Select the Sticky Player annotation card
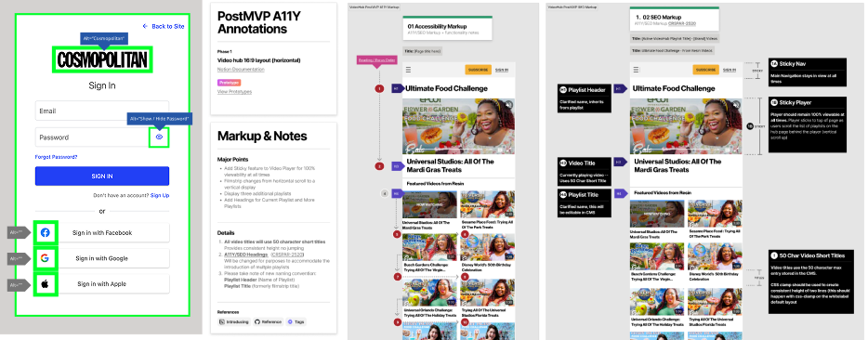Image resolution: width=868 pixels, height=340 pixels. point(808,125)
